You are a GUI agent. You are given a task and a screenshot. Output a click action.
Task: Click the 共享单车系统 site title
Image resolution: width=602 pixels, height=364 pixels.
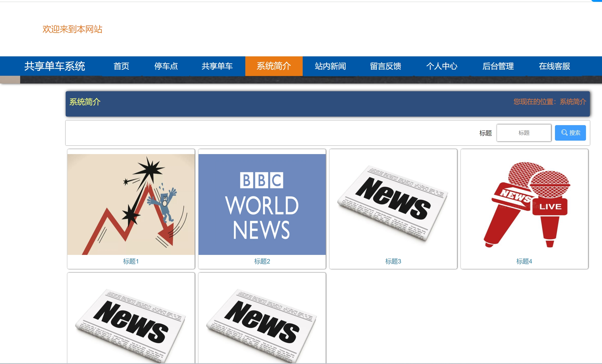[x=55, y=66]
